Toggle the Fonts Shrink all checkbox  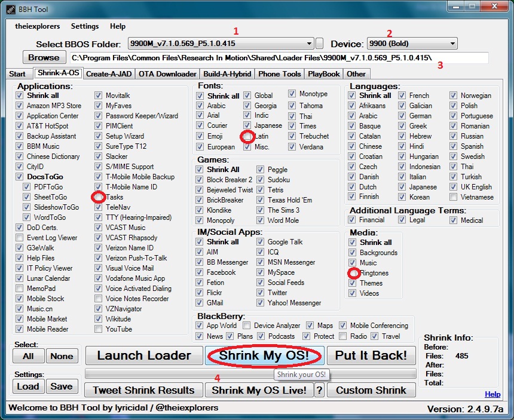[x=200, y=96]
